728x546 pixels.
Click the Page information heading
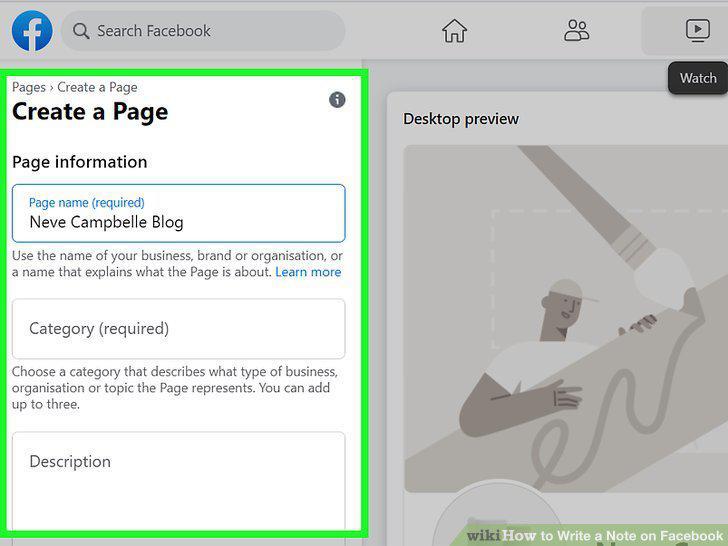click(x=79, y=162)
